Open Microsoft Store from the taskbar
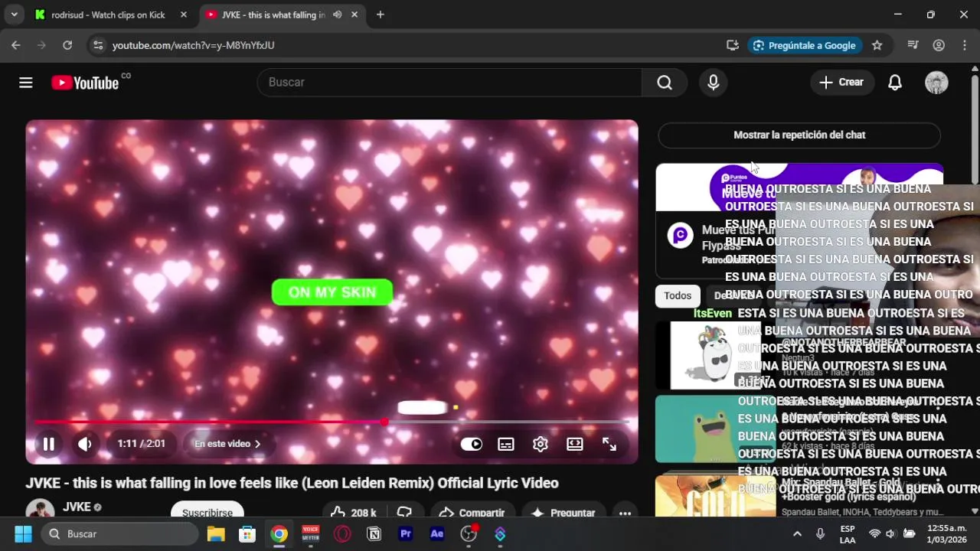Image resolution: width=980 pixels, height=551 pixels. [247, 533]
